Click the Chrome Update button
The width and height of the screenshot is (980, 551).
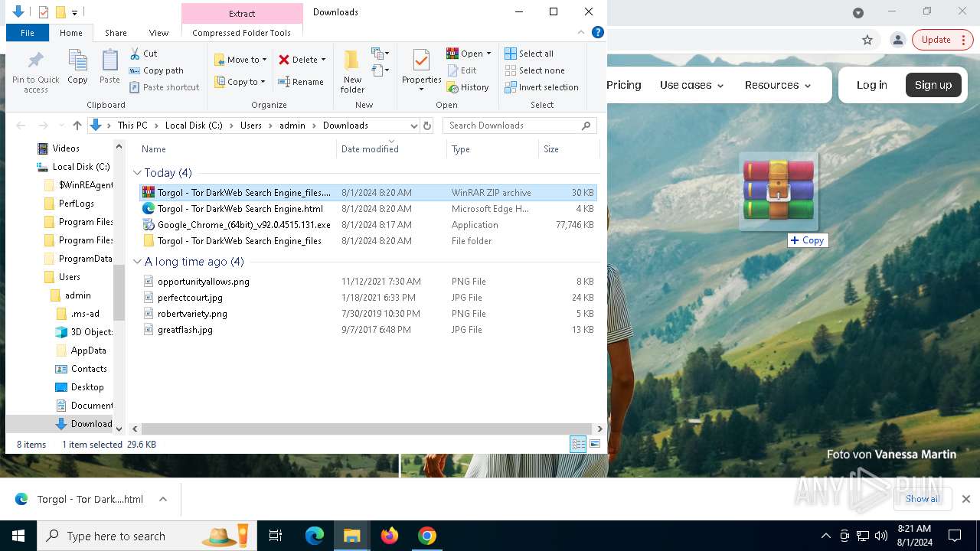(942, 40)
